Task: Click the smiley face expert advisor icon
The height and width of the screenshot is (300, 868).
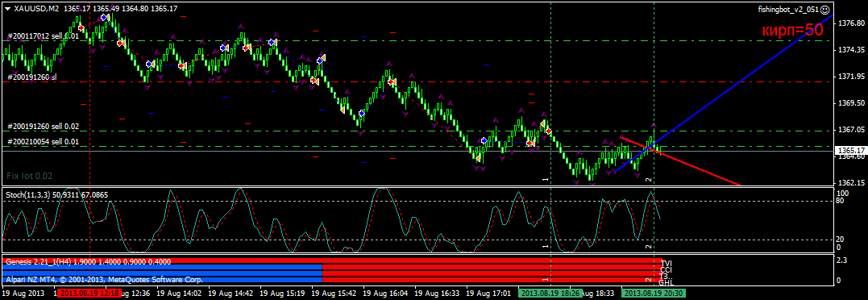Action: [x=824, y=10]
